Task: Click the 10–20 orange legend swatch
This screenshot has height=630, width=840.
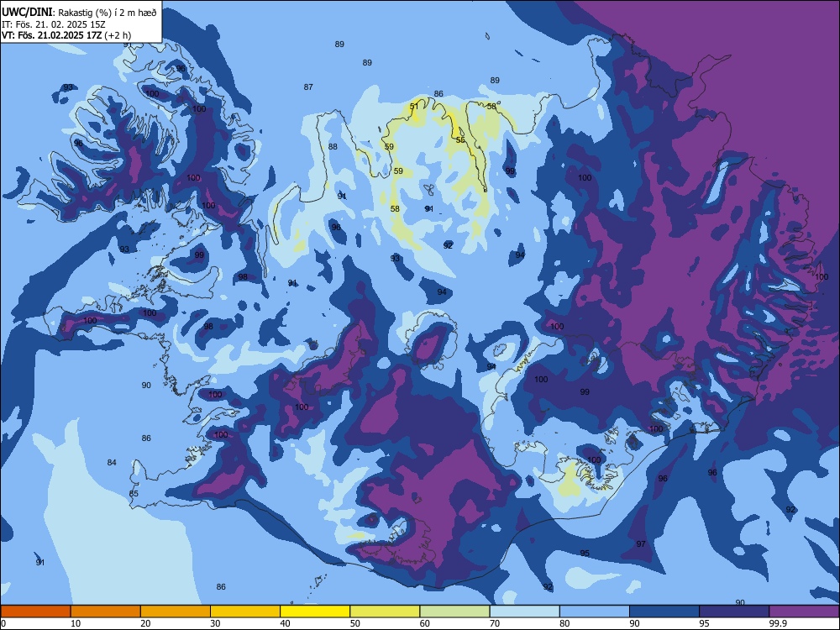Action: tap(106, 612)
